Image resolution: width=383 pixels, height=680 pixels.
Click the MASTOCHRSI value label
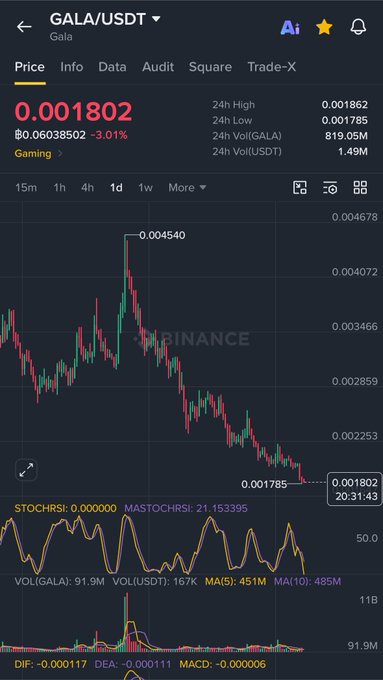pyautogui.click(x=186, y=508)
